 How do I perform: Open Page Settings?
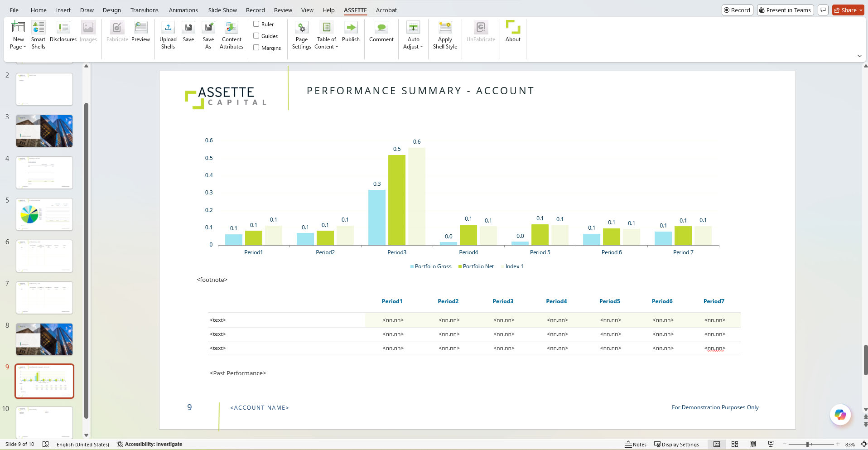[301, 35]
